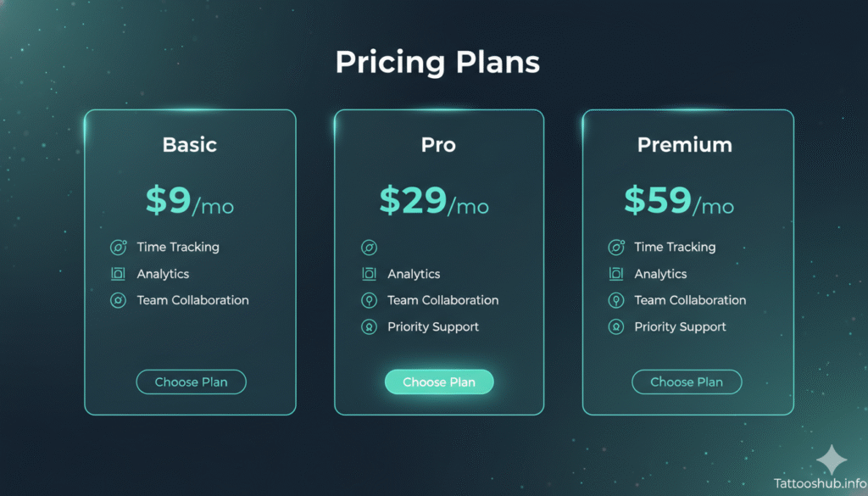868x496 pixels.
Task: Select the Priority Support icon in Premium
Action: click(x=616, y=326)
